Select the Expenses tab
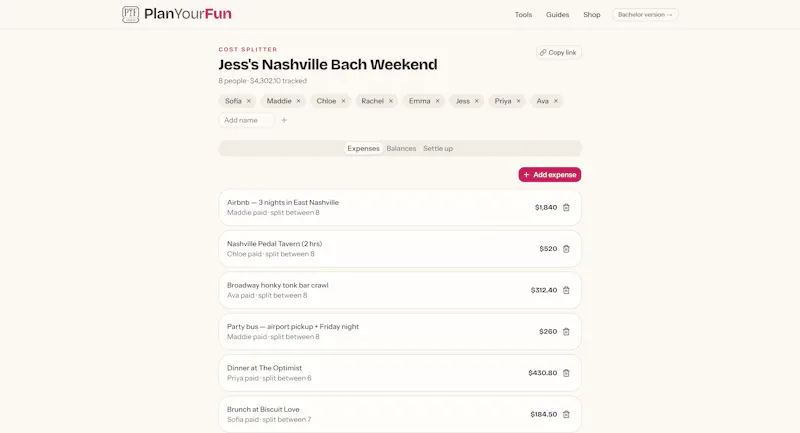800x433 pixels. click(x=363, y=148)
